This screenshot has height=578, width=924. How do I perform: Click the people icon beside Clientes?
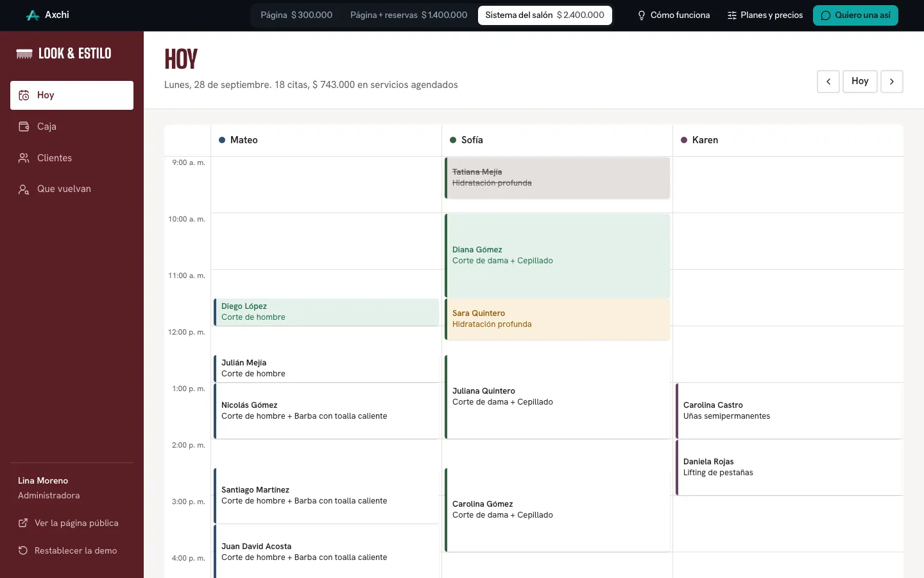click(x=24, y=158)
